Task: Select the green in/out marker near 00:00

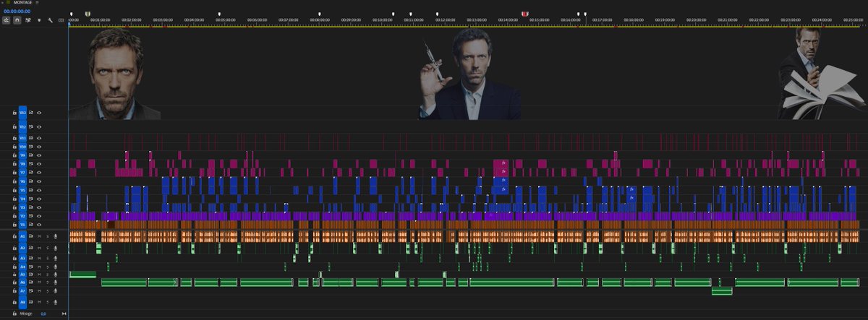Action: coord(88,14)
